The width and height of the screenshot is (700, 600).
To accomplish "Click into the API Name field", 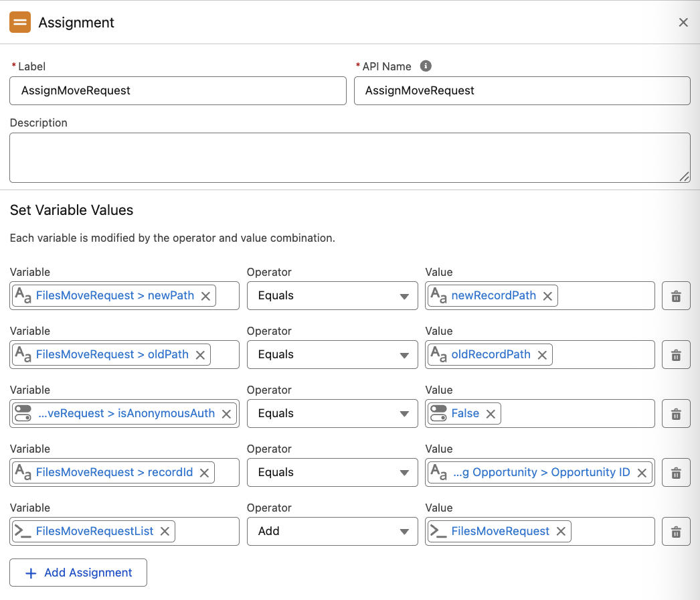I will tap(522, 91).
